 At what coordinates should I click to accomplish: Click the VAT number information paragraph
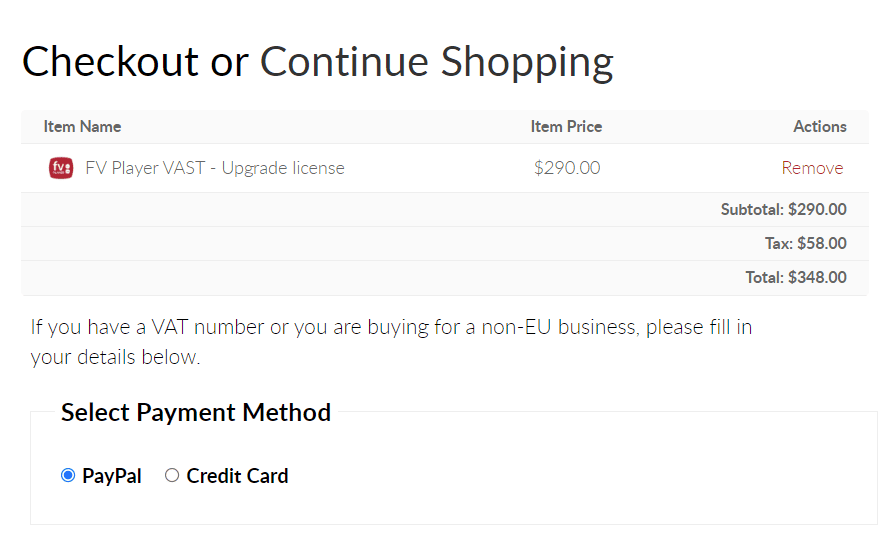(x=391, y=342)
